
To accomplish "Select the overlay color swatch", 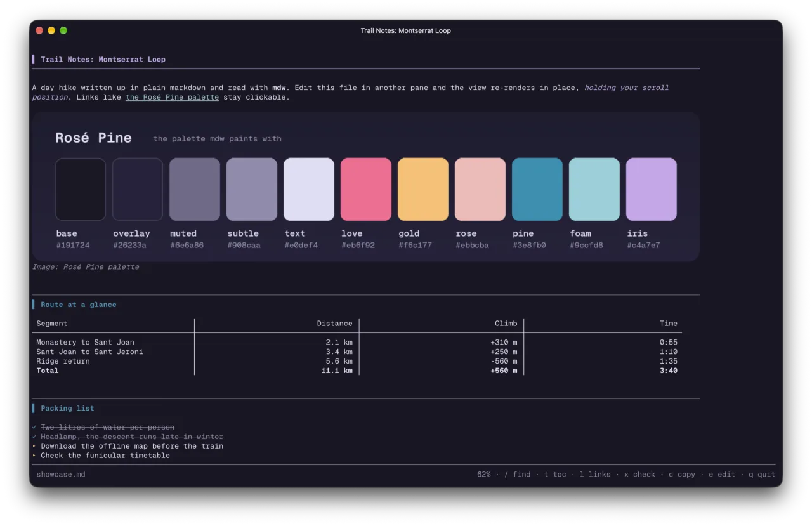I will click(138, 189).
